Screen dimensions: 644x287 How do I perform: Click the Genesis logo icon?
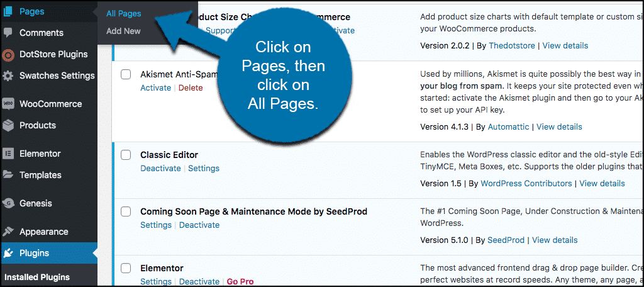pyautogui.click(x=8, y=203)
